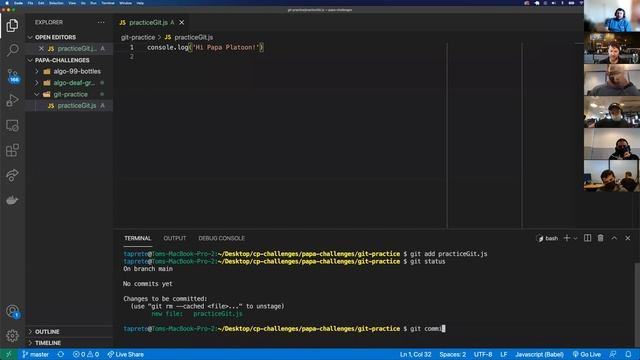Switch to the Debug Console tab
Screen dimensions: 640x360
pyautogui.click(x=222, y=238)
